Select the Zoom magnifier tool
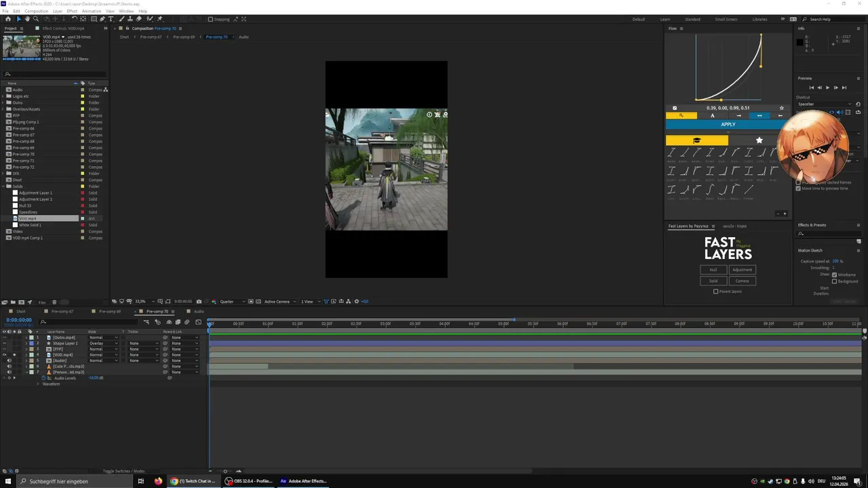The height and width of the screenshot is (488, 868). coord(36,19)
